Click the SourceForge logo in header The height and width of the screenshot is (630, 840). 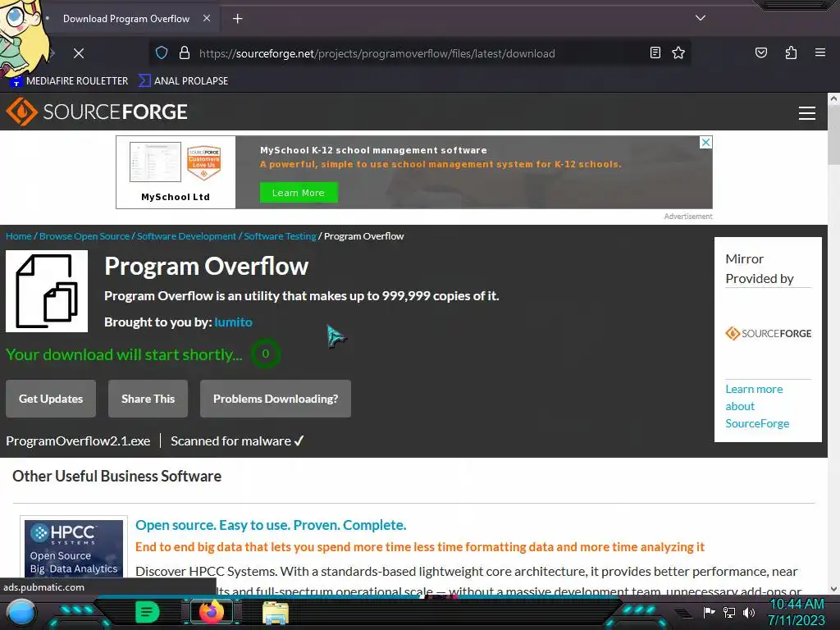[97, 112]
